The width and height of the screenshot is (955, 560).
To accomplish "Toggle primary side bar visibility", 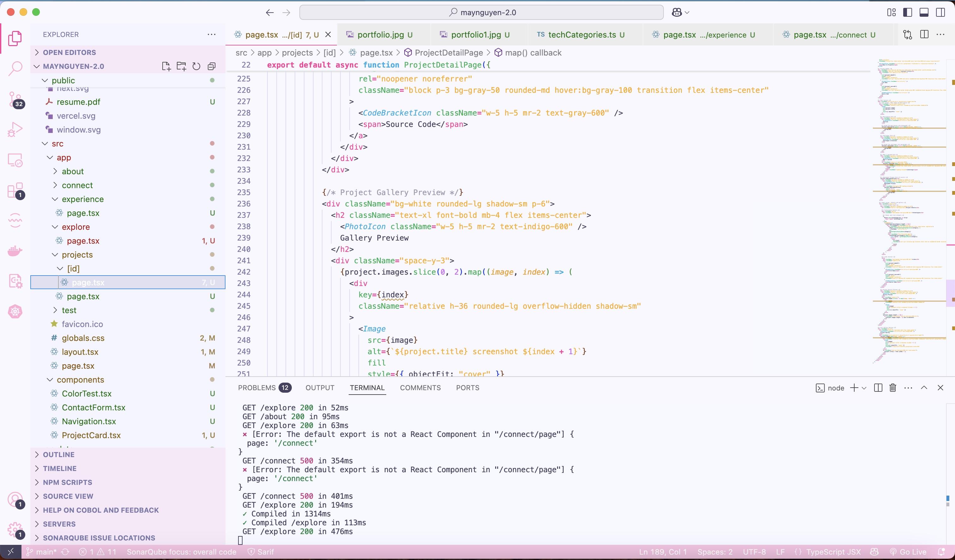I will [x=908, y=12].
